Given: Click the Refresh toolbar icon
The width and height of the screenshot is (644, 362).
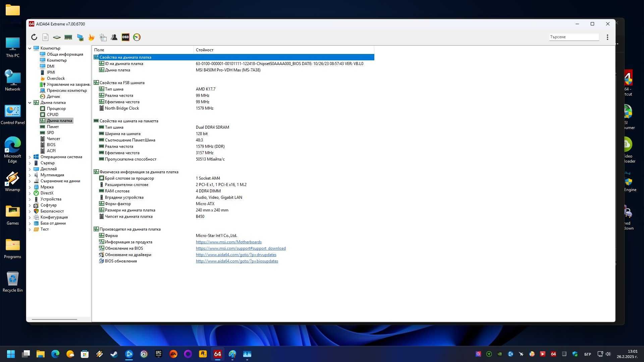Looking at the screenshot, I should (x=34, y=37).
